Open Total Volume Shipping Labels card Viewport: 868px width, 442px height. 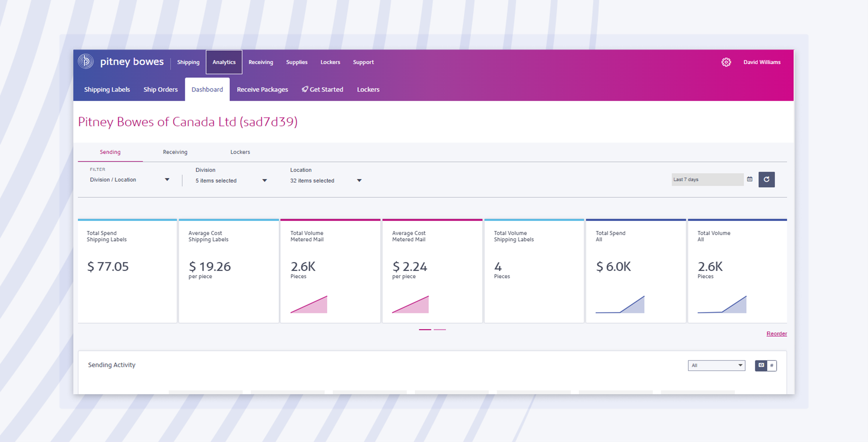pyautogui.click(x=534, y=271)
